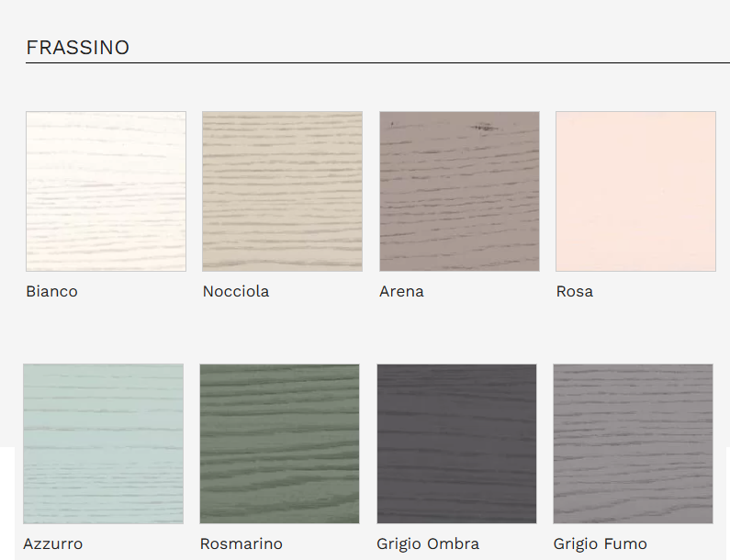The height and width of the screenshot is (560, 730).
Task: Choose the light blue Azzurro swatch
Action: point(104,444)
